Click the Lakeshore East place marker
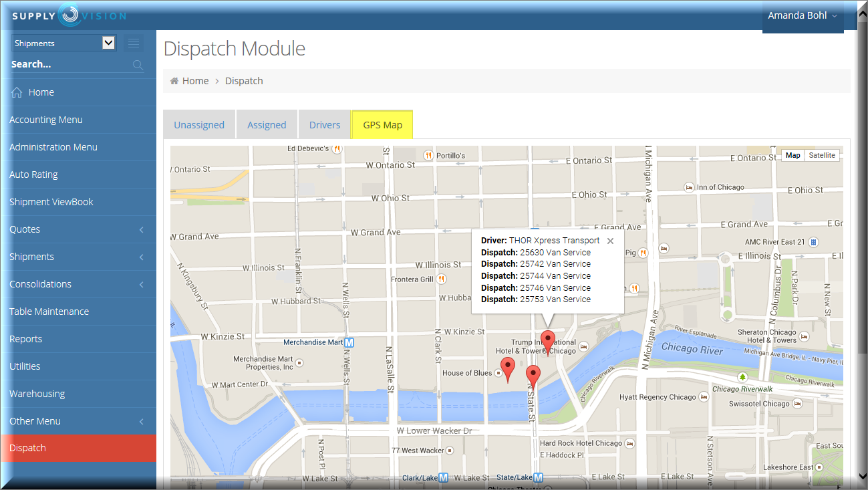This screenshot has width=868, height=490. coord(820,467)
